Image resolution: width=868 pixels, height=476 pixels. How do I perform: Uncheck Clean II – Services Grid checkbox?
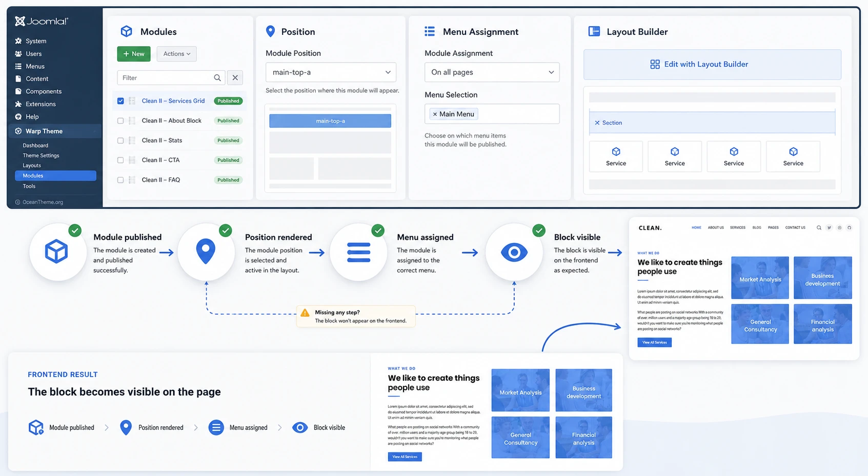120,101
